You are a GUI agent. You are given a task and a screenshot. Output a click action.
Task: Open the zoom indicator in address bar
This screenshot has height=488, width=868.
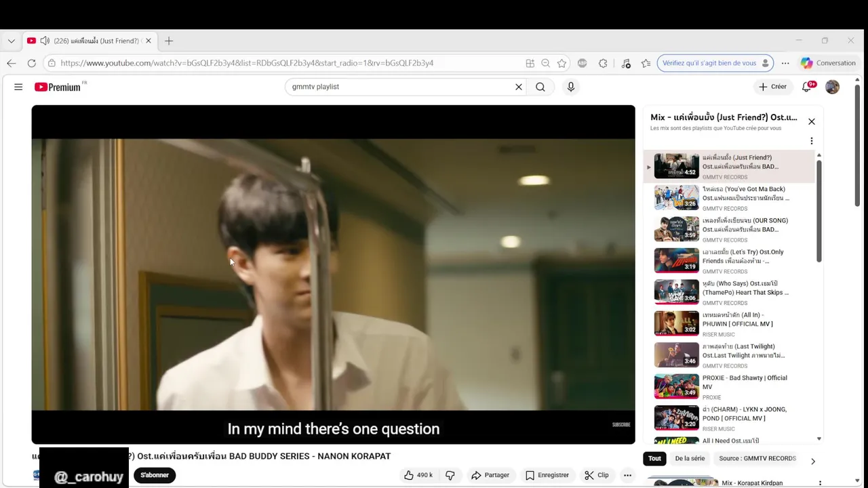coord(545,63)
